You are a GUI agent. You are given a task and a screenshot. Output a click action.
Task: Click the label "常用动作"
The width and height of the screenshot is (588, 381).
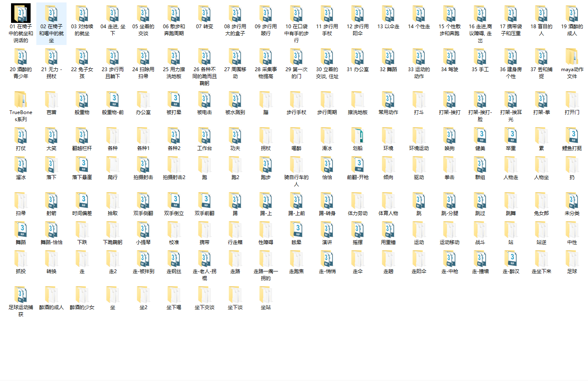388,112
